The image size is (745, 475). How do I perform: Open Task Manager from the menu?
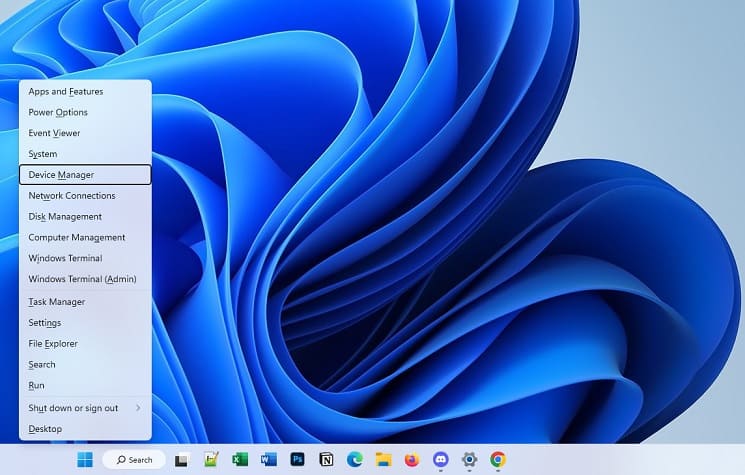[x=86, y=302]
